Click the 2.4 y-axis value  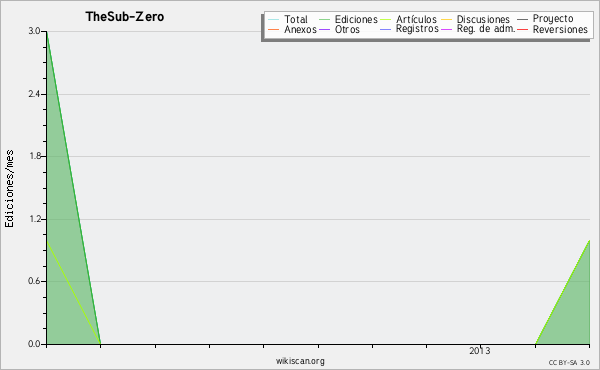click(34, 94)
